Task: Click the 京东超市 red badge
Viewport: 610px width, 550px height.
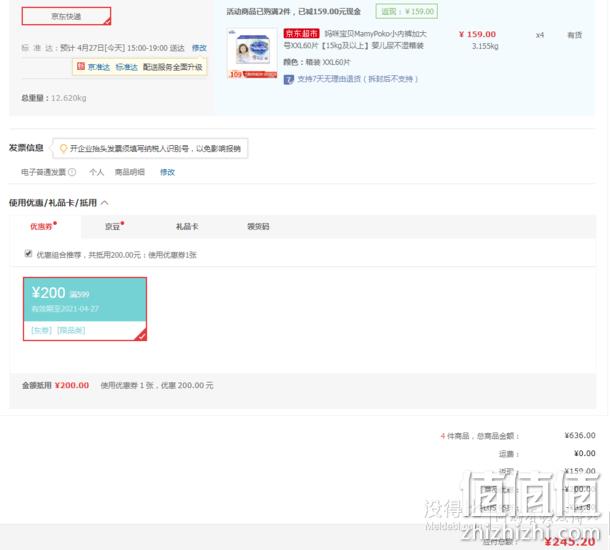Action: (301, 34)
